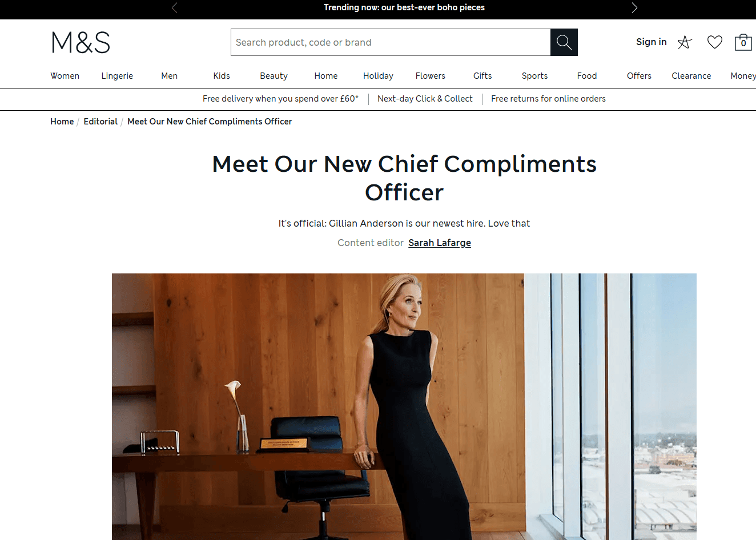This screenshot has width=756, height=540.
Task: Open the Women menu
Action: coord(65,76)
